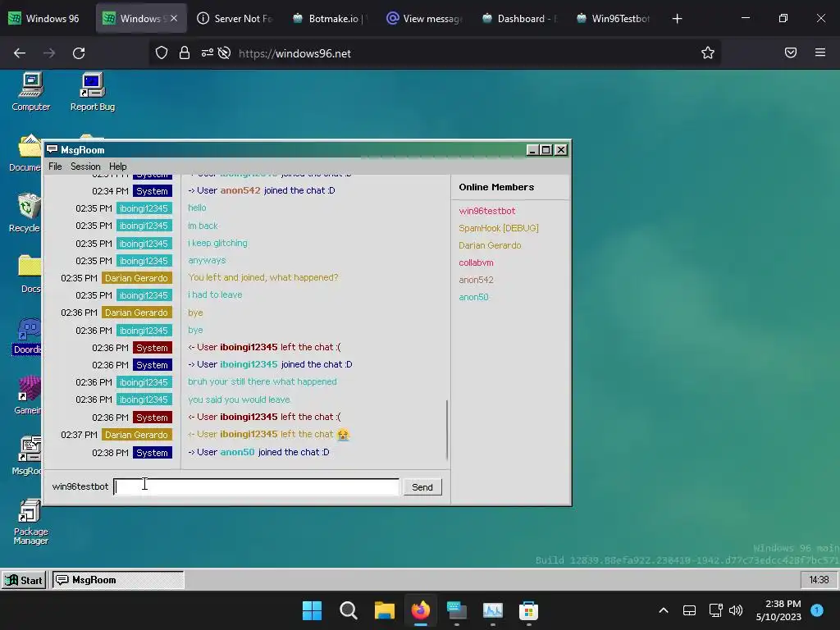This screenshot has height=630, width=840.
Task: Switch to the first Windows 96 tab
Action: 44,19
